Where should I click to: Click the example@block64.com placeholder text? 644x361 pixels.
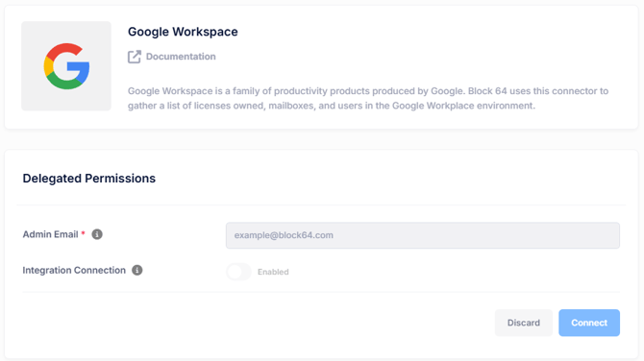[x=284, y=235]
